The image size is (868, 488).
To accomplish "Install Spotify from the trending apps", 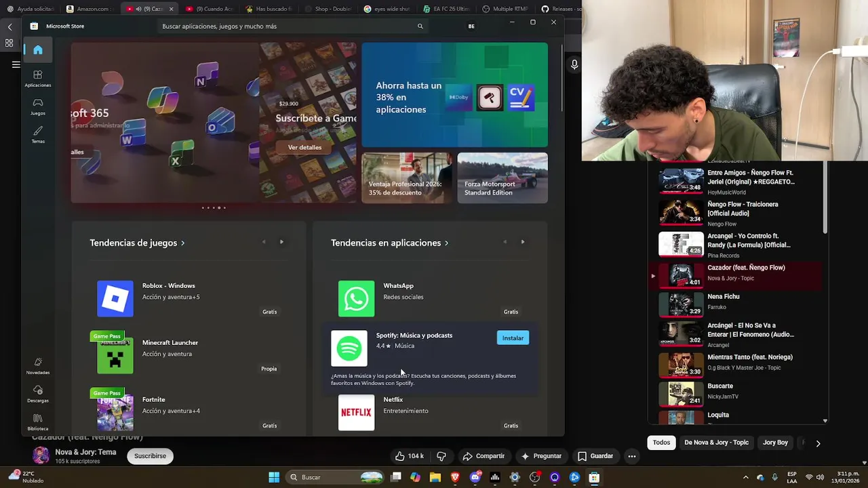I will (513, 338).
